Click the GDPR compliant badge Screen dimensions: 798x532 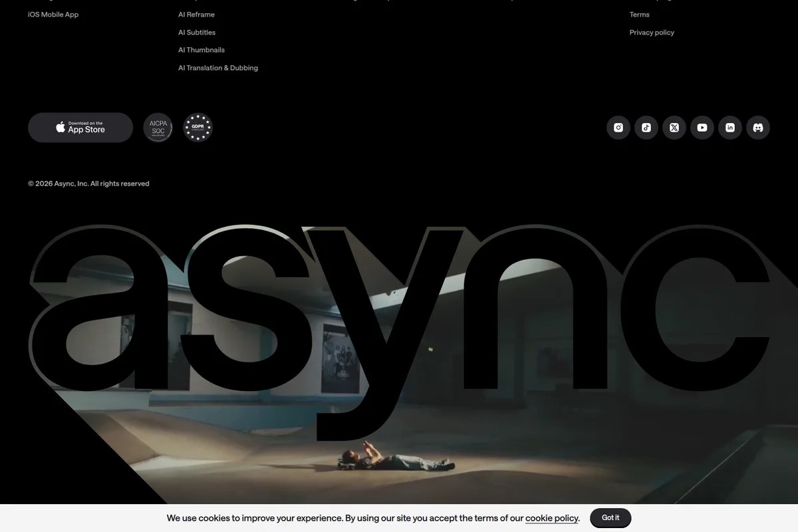click(198, 128)
